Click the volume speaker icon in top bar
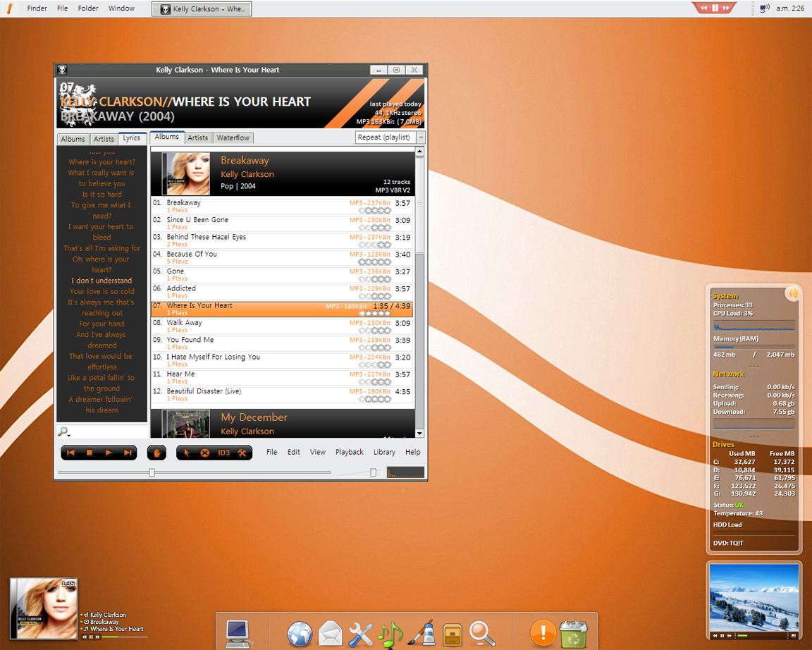The width and height of the screenshot is (812, 650). pos(764,8)
